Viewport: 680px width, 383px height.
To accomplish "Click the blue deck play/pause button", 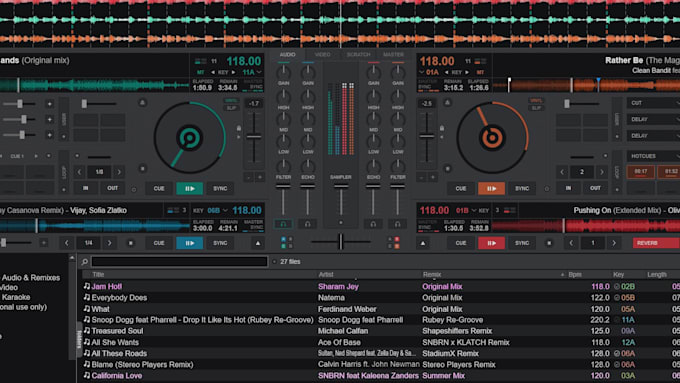I will coord(190,243).
